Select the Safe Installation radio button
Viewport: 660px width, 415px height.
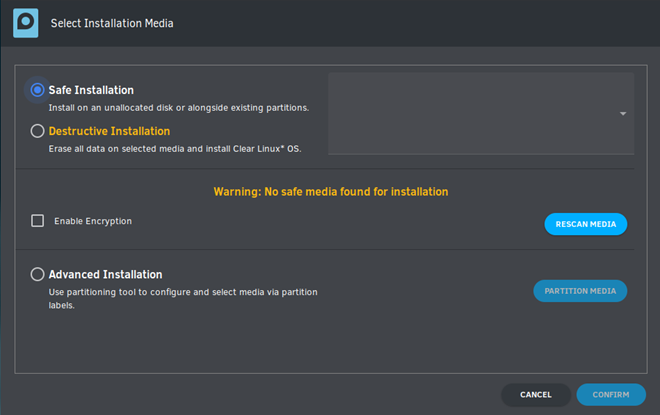(x=37, y=90)
